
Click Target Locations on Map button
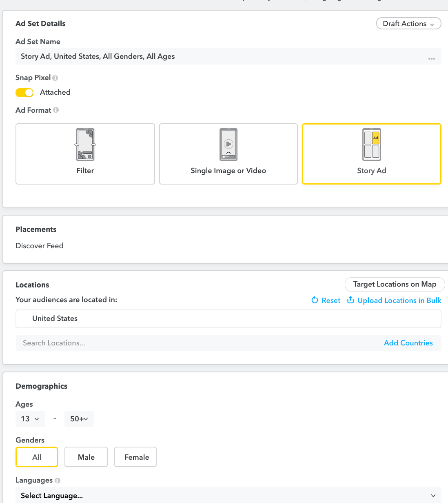tap(395, 284)
